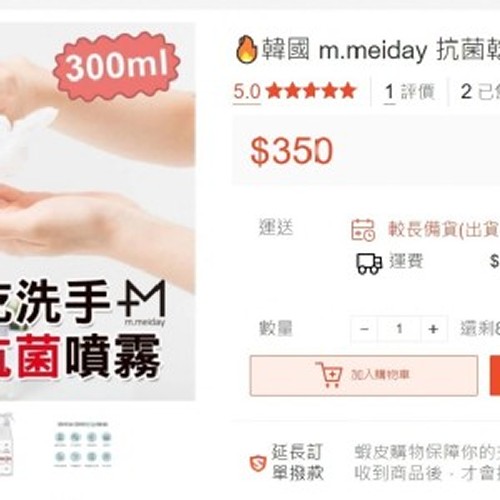
Task: Click the 延長訂單撥款 guarantee label
Action: point(297,462)
